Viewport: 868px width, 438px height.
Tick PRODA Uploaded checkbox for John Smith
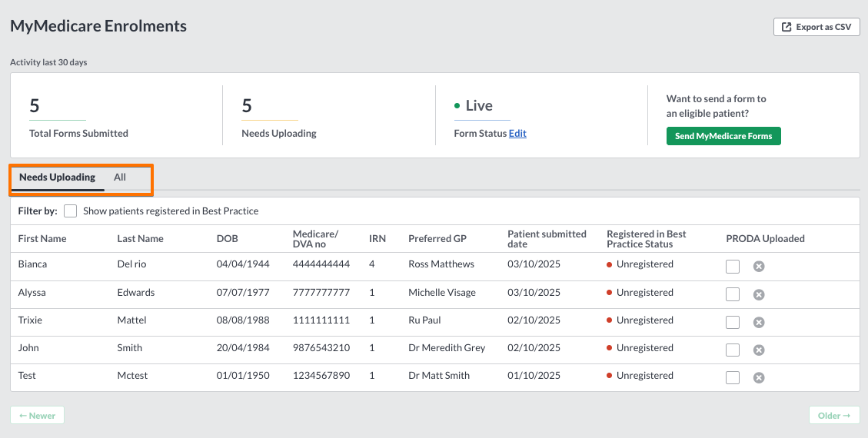tap(733, 350)
